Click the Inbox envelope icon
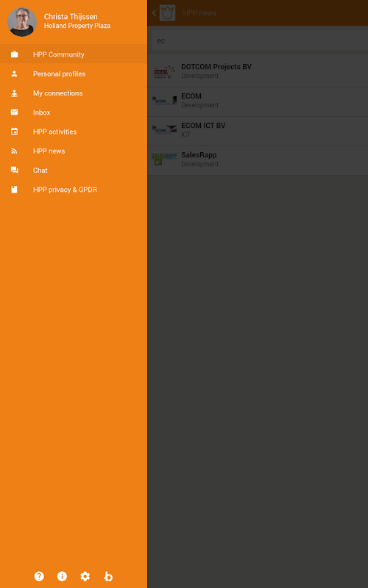 (x=14, y=112)
